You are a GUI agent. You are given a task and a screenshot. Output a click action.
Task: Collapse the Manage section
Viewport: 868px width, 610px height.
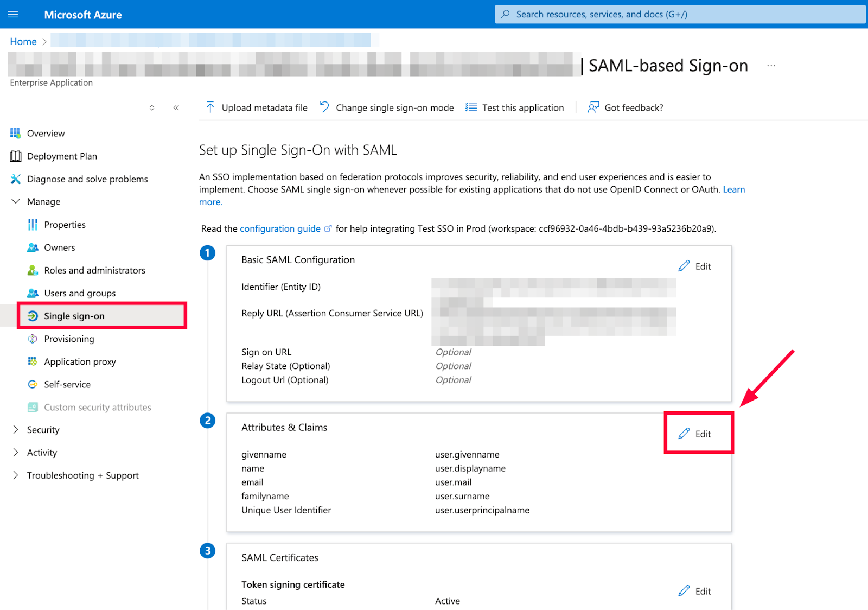[15, 201]
